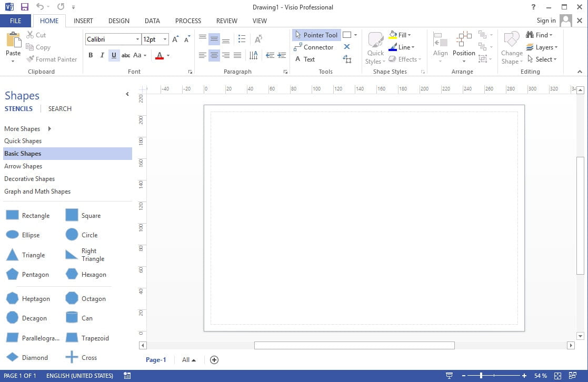
Task: Click the Save disk icon
Action: pyautogui.click(x=25, y=7)
